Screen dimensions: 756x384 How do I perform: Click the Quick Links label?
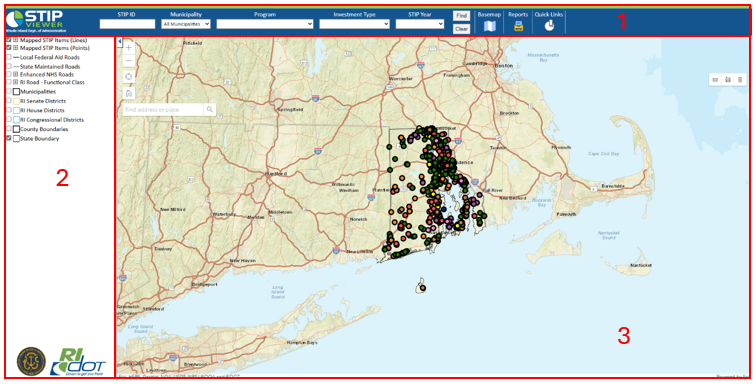tap(549, 14)
